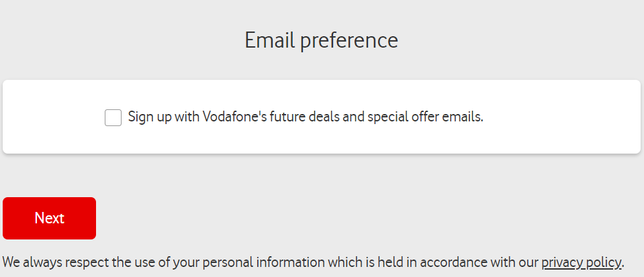Continue to the next step with Next
644x277 pixels.
click(x=49, y=219)
